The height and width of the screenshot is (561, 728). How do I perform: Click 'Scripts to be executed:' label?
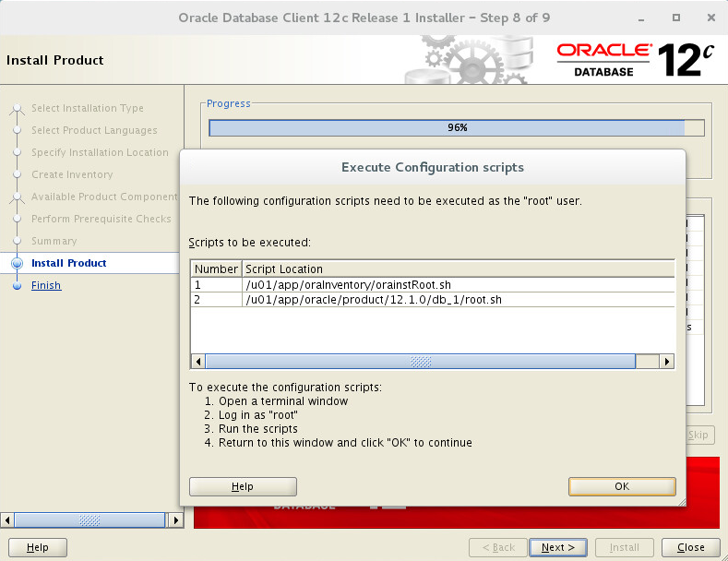click(x=250, y=243)
